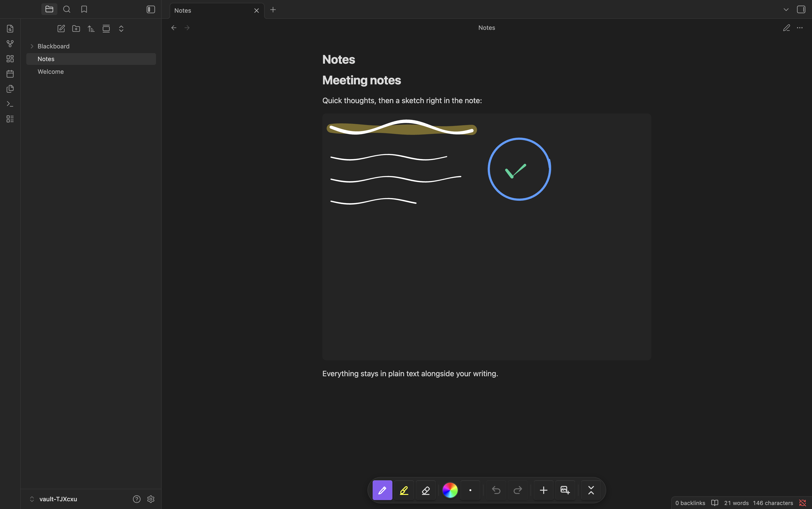Open the rainbow color picker
This screenshot has height=509, width=812.
(450, 490)
